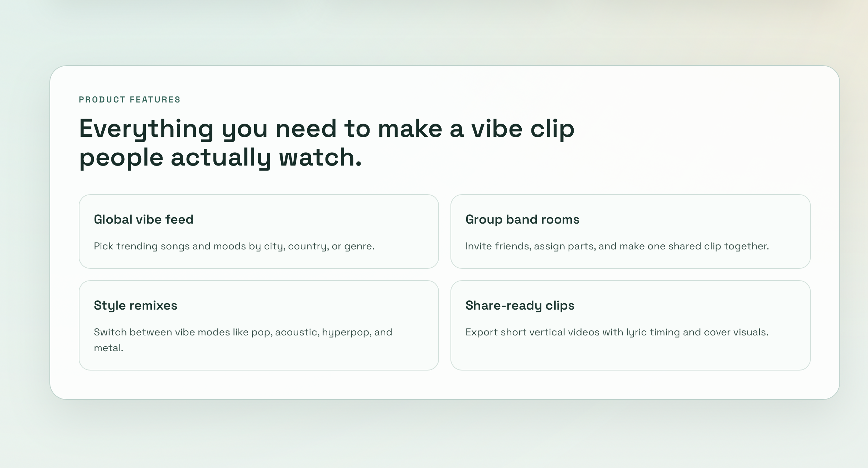Click the Global vibe feed description text
This screenshot has height=468, width=868.
click(x=234, y=246)
